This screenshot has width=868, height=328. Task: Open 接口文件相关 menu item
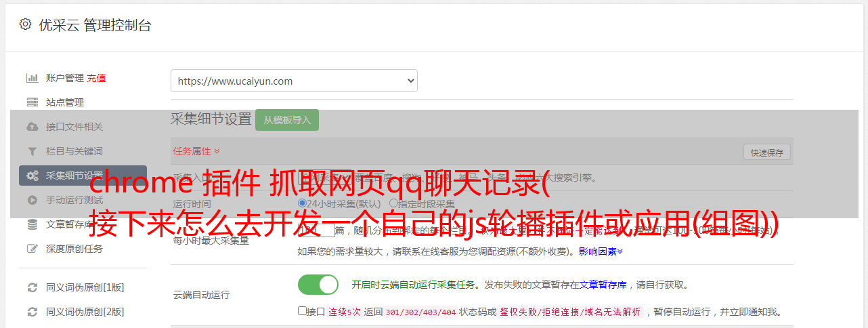(x=74, y=127)
